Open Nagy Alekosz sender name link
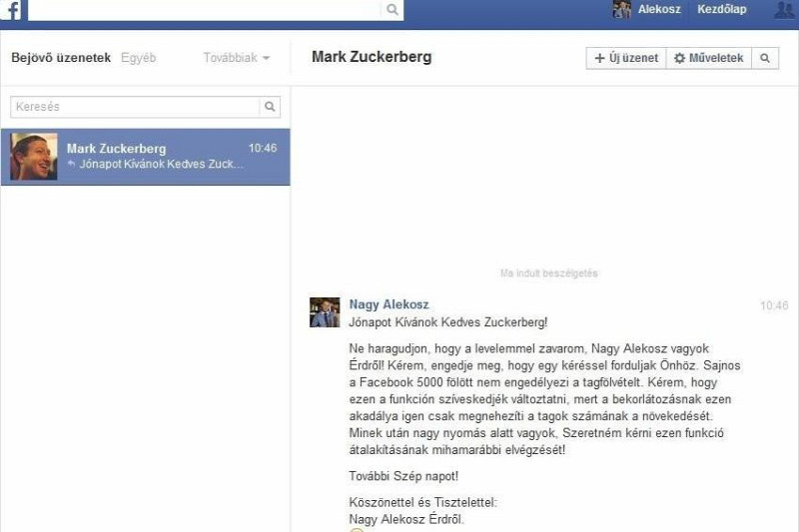Image resolution: width=799 pixels, height=532 pixels. point(389,304)
